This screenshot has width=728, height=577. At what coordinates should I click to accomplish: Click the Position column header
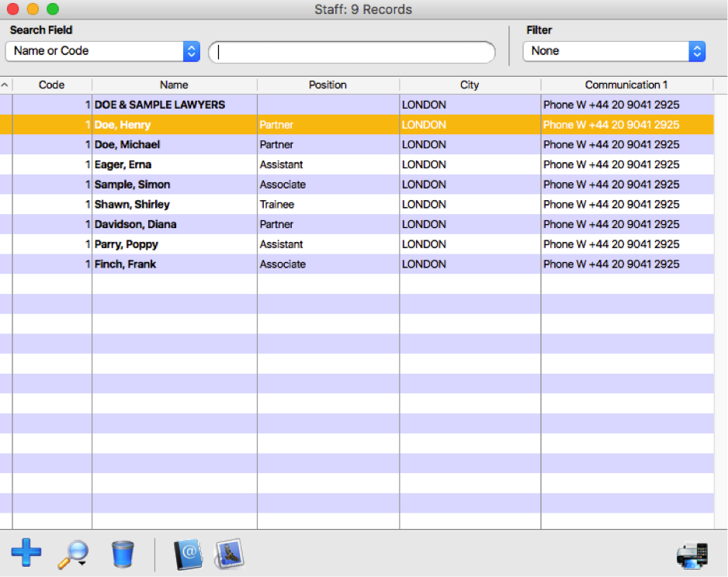(328, 85)
